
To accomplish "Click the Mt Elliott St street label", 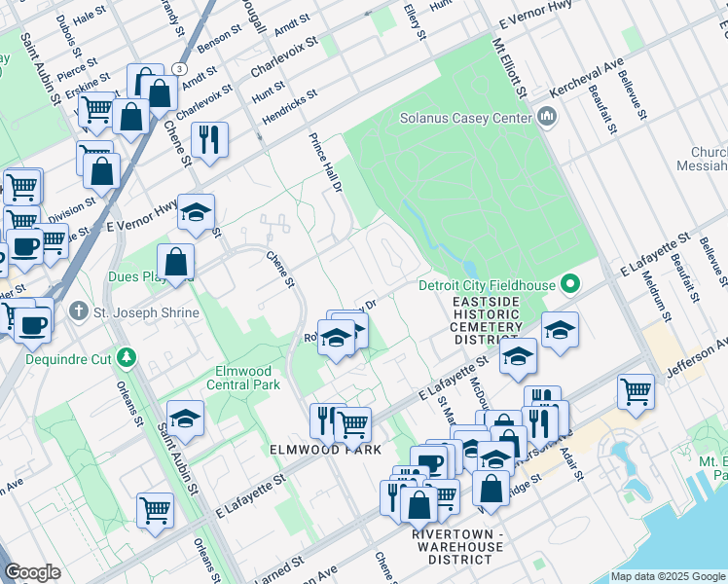I will [510, 68].
